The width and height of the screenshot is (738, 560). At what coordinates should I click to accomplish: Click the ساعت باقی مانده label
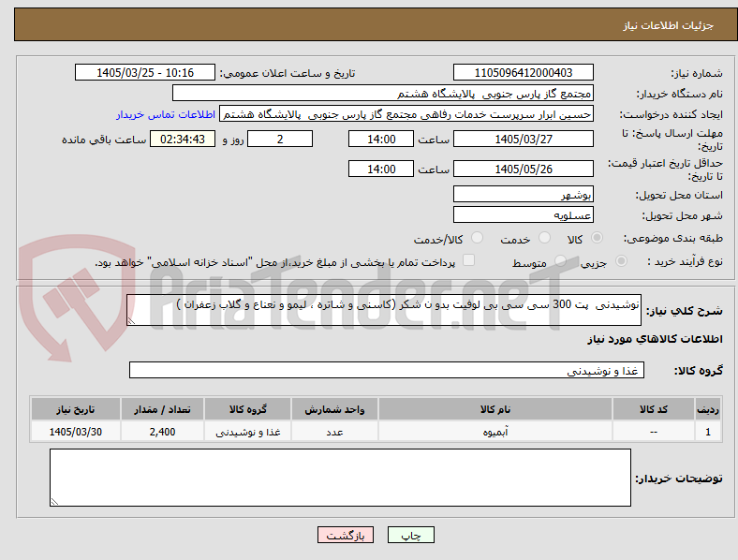click(x=104, y=140)
